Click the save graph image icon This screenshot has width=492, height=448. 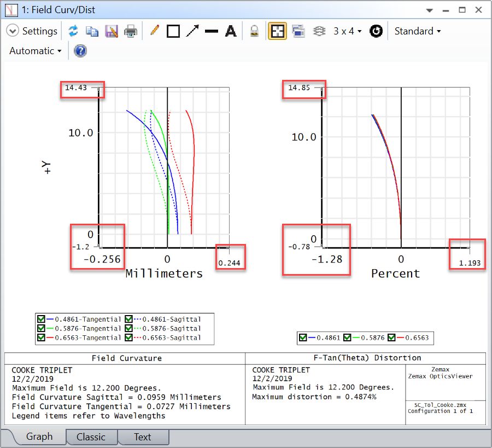point(112,31)
